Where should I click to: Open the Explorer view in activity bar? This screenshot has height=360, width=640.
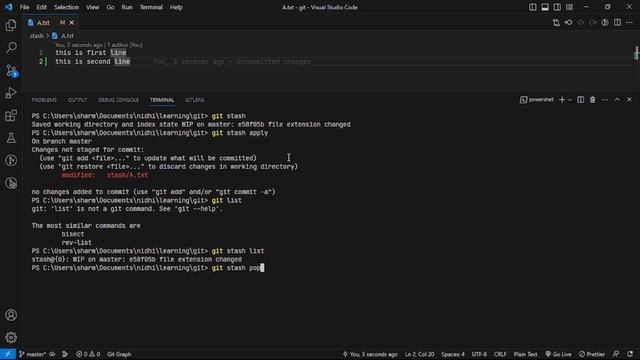click(11, 25)
